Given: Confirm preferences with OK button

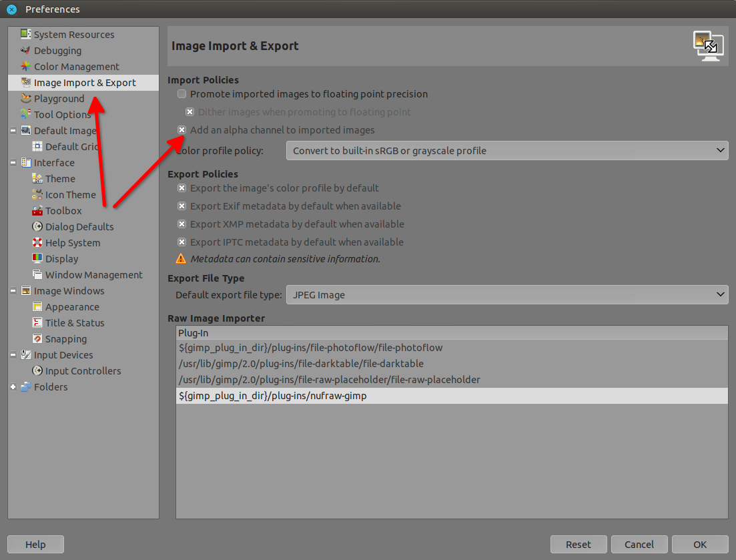Looking at the screenshot, I should [700, 545].
